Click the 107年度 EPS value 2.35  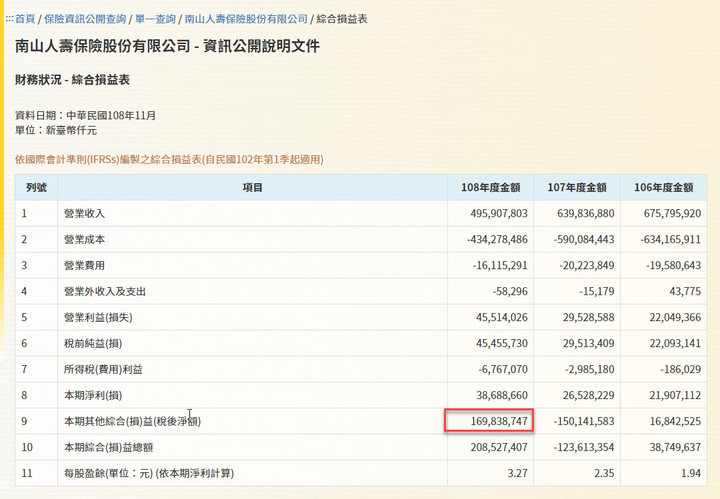point(604,473)
